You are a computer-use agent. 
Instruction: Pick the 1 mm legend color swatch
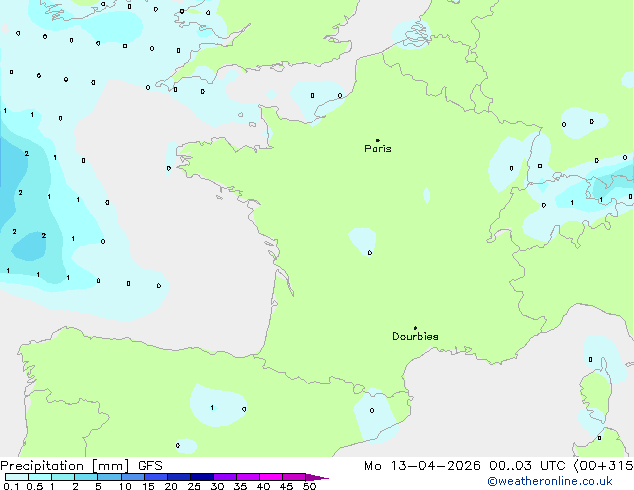click(x=63, y=477)
